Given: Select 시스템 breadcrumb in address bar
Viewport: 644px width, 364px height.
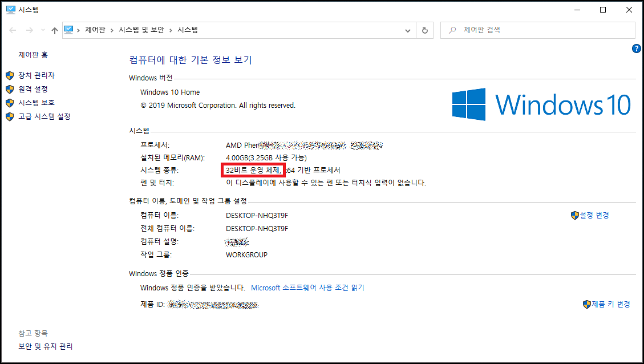Looking at the screenshot, I should (x=188, y=30).
